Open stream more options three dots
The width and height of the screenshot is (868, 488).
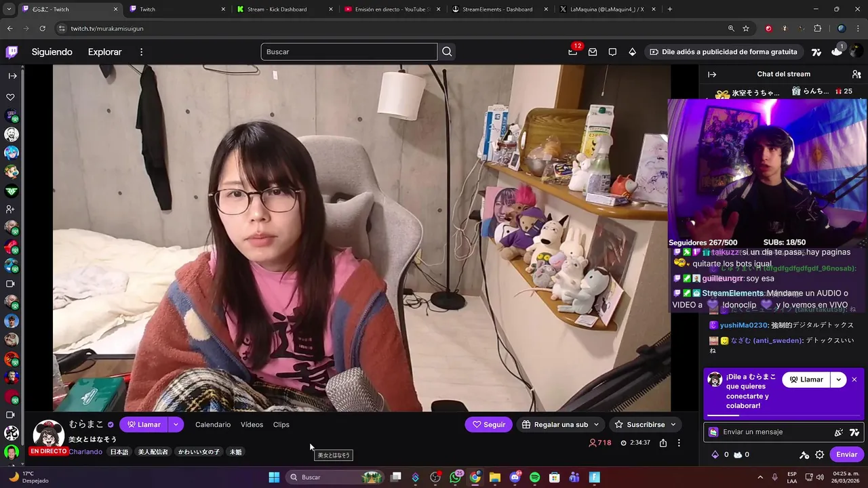[679, 443]
